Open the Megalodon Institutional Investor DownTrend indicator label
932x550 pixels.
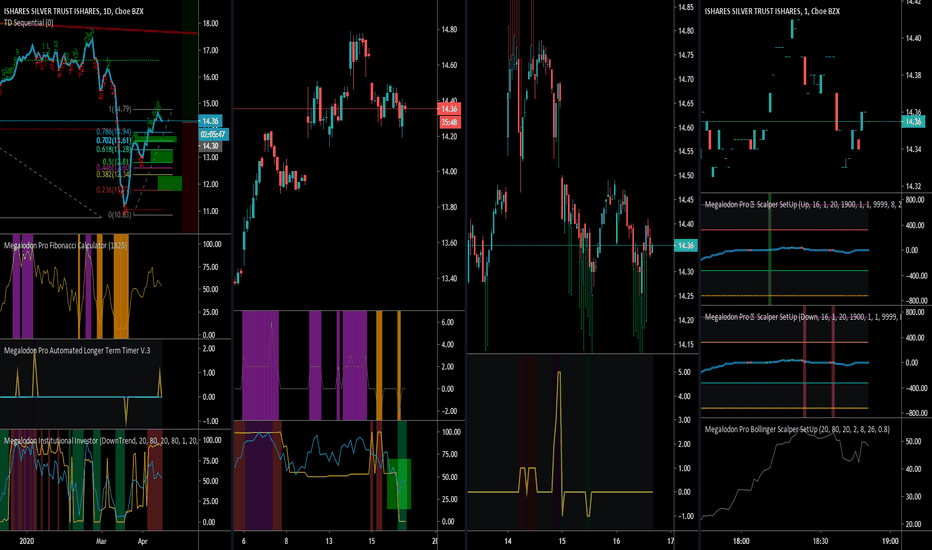point(100,441)
